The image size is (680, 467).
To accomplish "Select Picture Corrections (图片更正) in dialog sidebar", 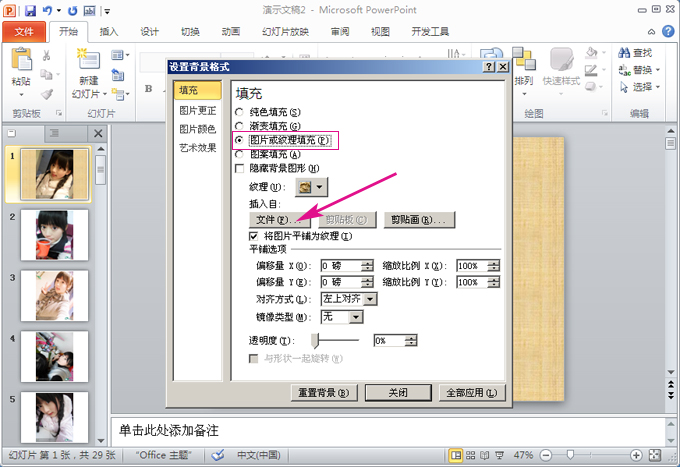I will point(198,111).
